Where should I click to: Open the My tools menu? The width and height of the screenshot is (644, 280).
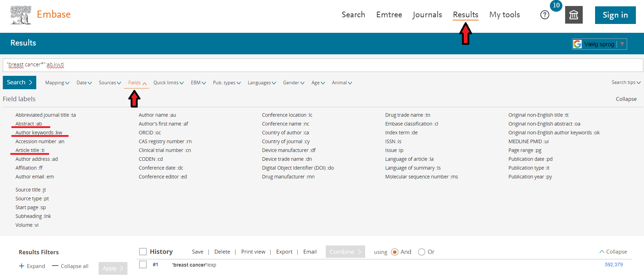[x=505, y=14]
